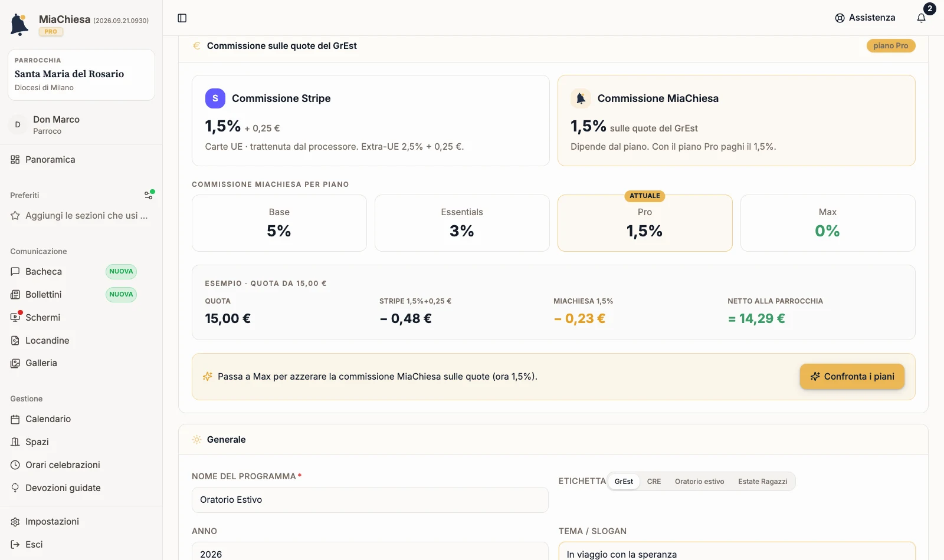This screenshot has height=560, width=944.
Task: Click Aggiungi le sezioni che usi
Action: [81, 216]
